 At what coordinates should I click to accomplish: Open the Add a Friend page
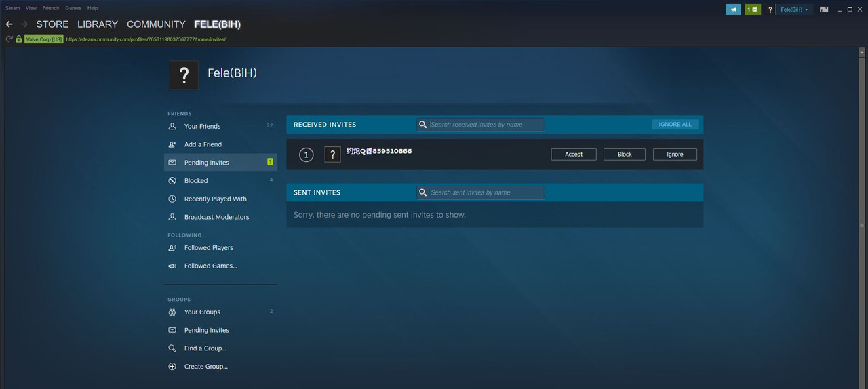203,144
